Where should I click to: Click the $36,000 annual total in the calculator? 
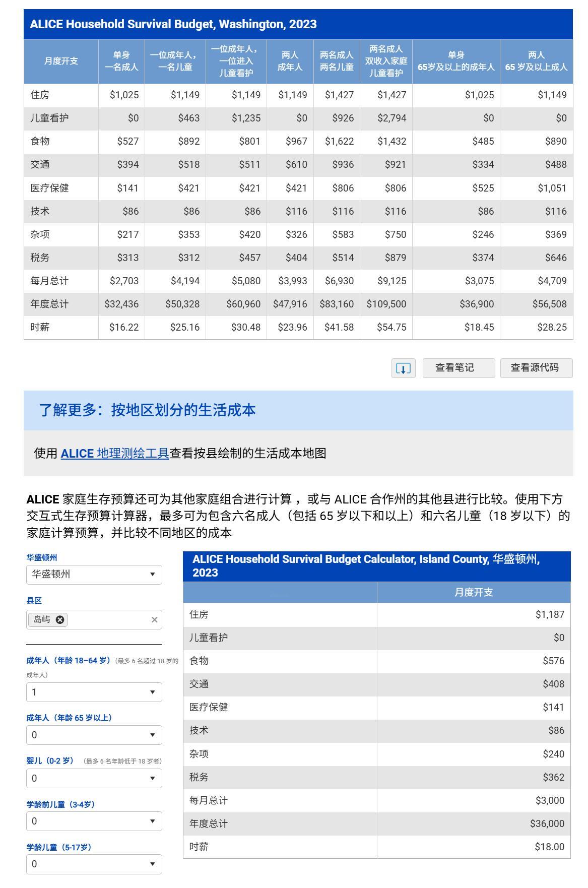coord(547,823)
